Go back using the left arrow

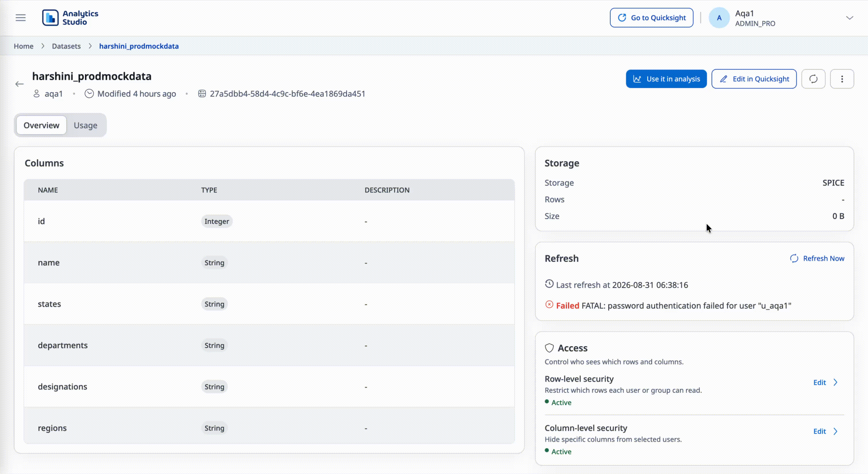click(20, 84)
